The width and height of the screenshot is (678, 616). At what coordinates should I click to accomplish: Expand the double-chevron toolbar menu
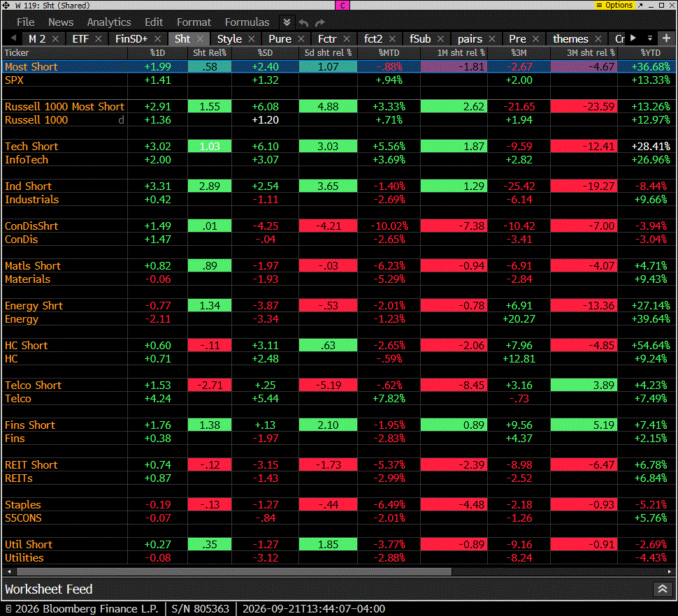point(287,22)
